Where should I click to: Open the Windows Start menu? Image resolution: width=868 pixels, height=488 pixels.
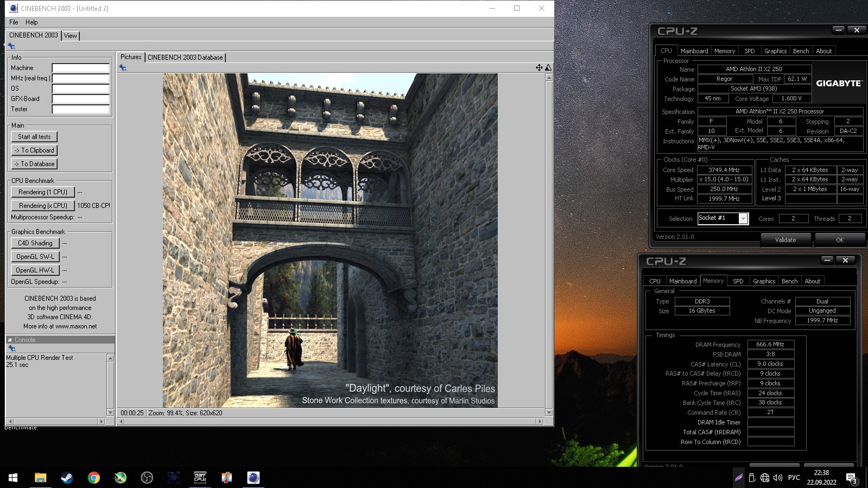pos(13,478)
